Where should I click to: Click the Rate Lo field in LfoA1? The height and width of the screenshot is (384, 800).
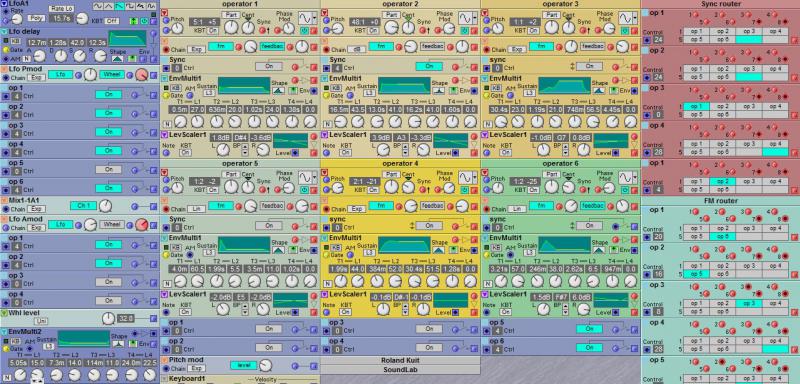tap(61, 9)
